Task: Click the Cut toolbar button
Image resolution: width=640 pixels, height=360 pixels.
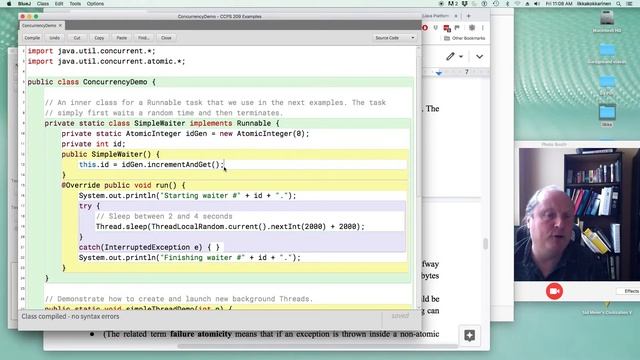Action: (x=77, y=38)
